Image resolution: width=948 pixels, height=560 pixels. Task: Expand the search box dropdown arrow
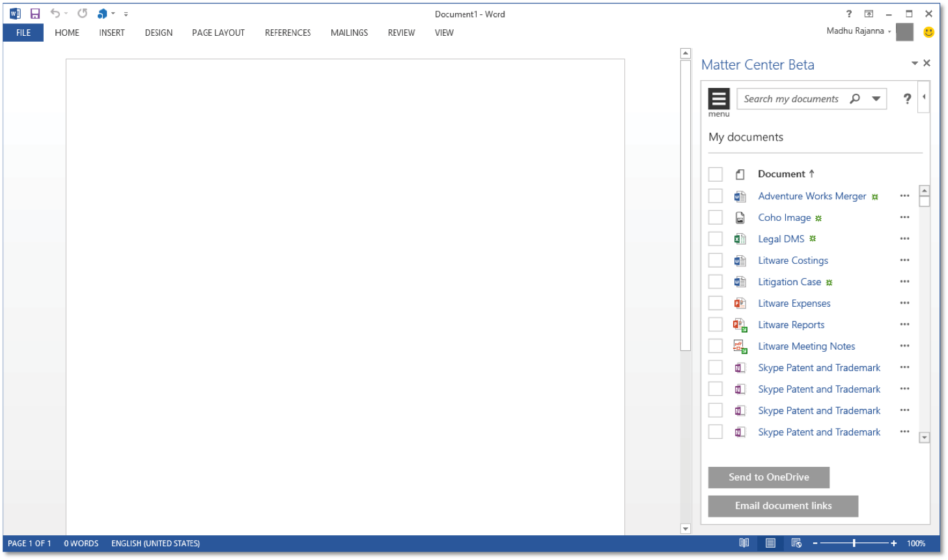click(x=876, y=99)
